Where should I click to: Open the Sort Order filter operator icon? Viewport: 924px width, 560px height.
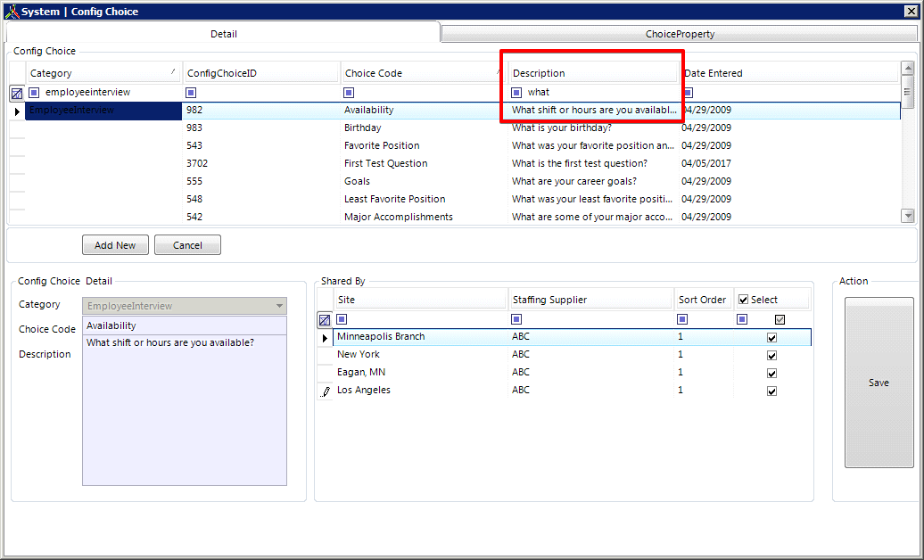tap(682, 319)
